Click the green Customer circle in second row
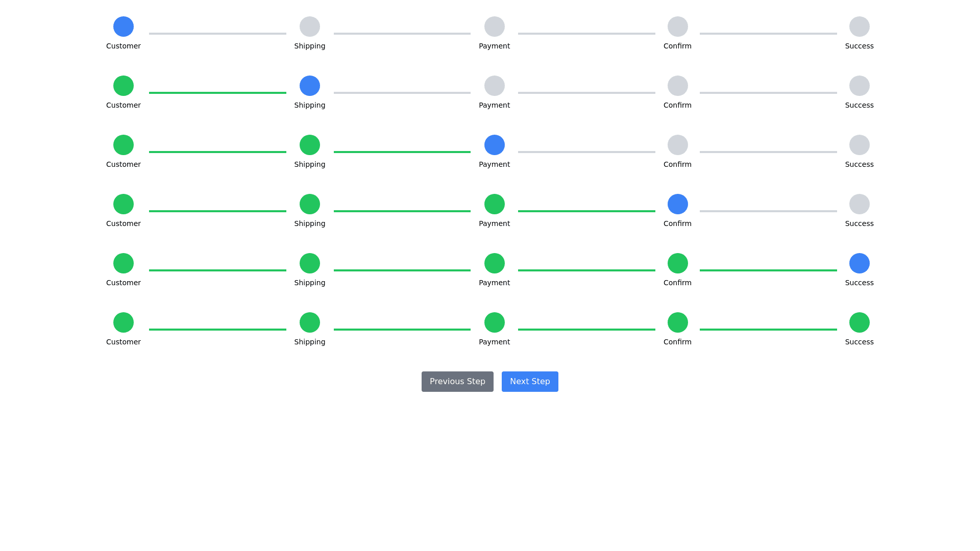The height and width of the screenshot is (551, 980). pos(124,86)
